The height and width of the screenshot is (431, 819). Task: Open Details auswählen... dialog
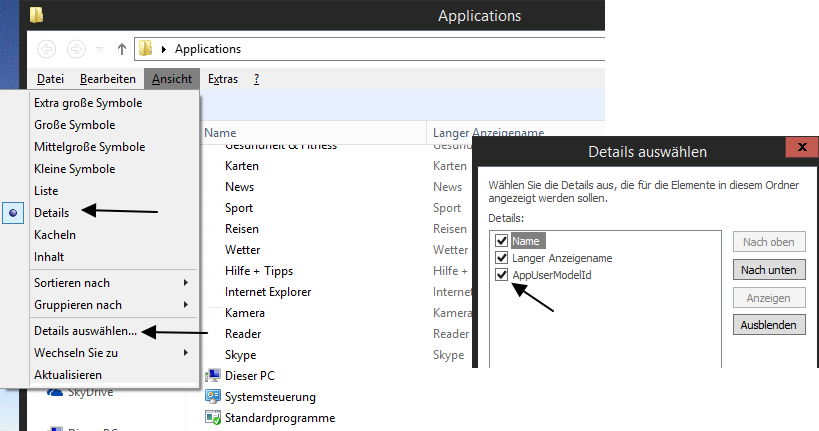pyautogui.click(x=85, y=331)
